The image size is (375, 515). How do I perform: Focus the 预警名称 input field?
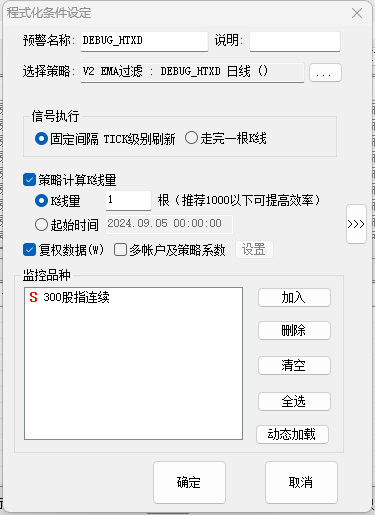click(x=144, y=41)
